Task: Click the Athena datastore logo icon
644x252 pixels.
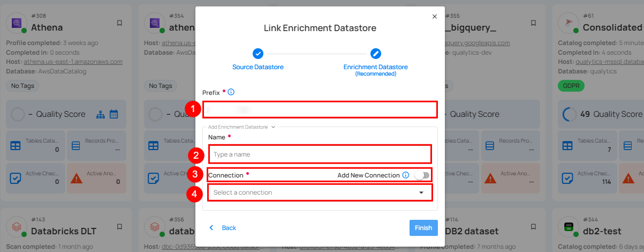Action: [18, 24]
